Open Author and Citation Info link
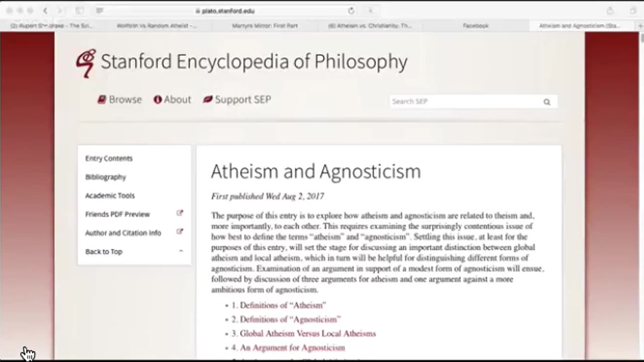644x362 pixels. click(123, 233)
